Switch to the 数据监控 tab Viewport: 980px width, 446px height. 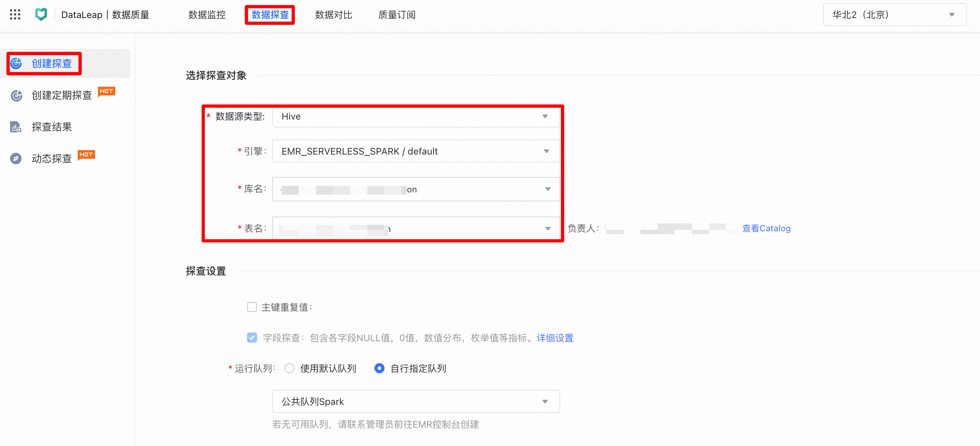[x=207, y=14]
